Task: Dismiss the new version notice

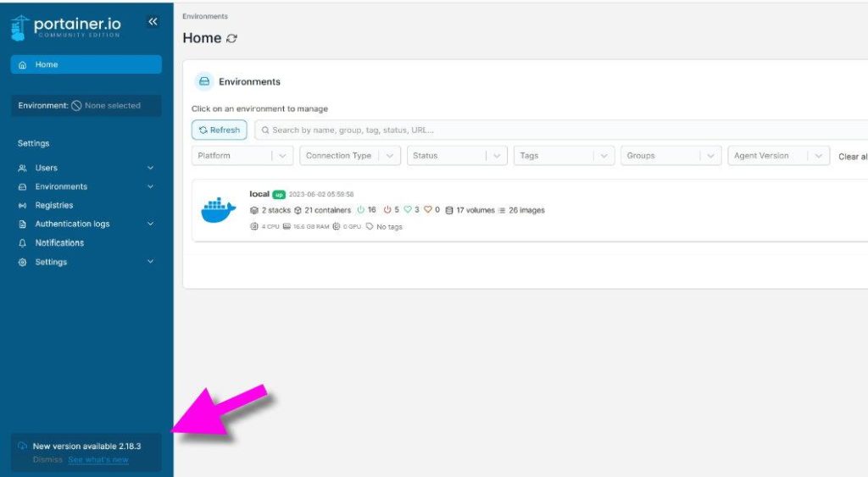Action: (47, 460)
